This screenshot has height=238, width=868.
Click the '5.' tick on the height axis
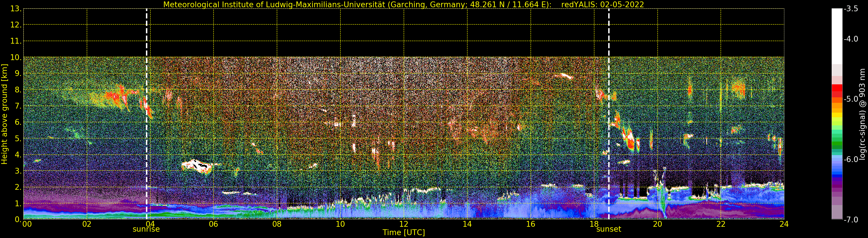tap(18, 138)
